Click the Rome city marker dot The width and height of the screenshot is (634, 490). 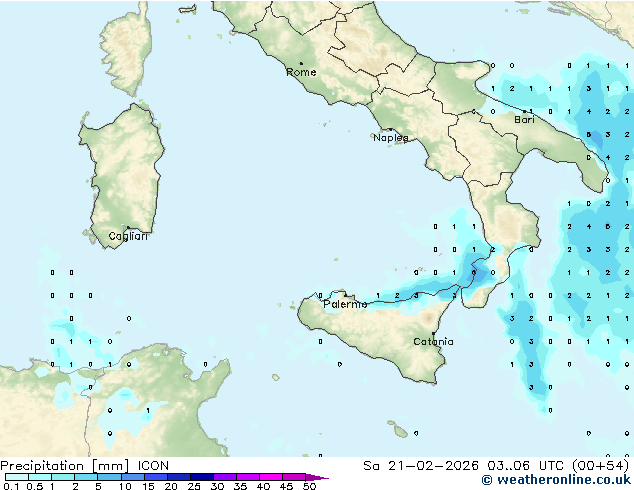pos(301,63)
